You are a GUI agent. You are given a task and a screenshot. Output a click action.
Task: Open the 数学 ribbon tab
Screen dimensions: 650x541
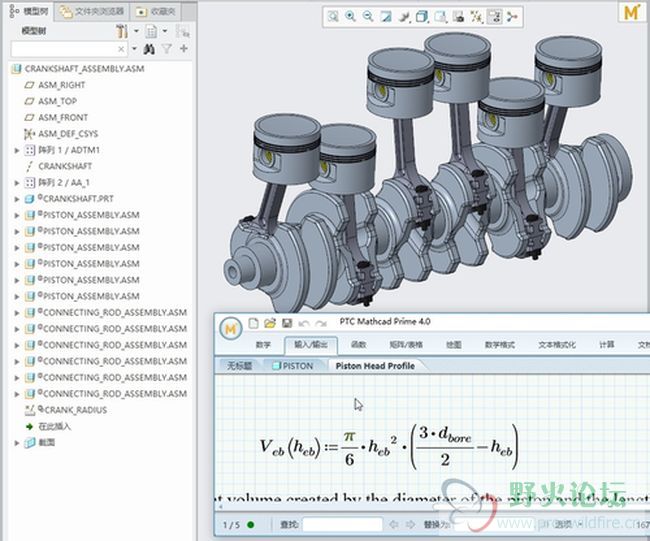[x=263, y=344]
